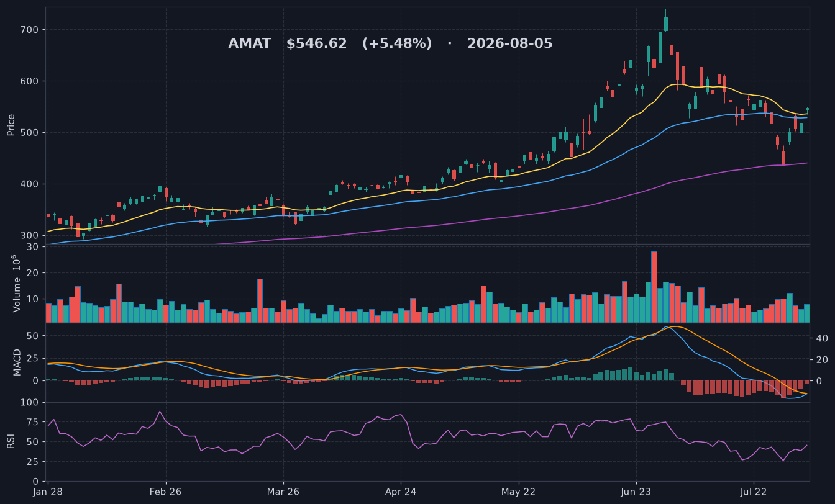Click the 75 label on RSI axis
This screenshot has height=504, width=835.
(34, 423)
